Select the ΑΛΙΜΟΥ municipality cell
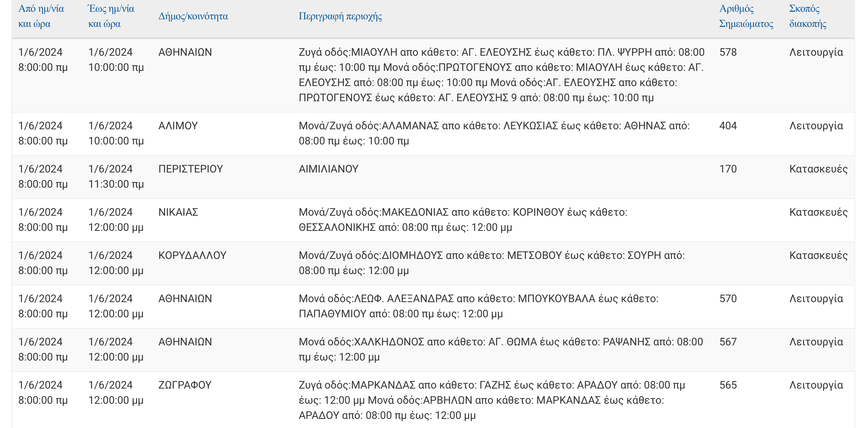 [178, 126]
